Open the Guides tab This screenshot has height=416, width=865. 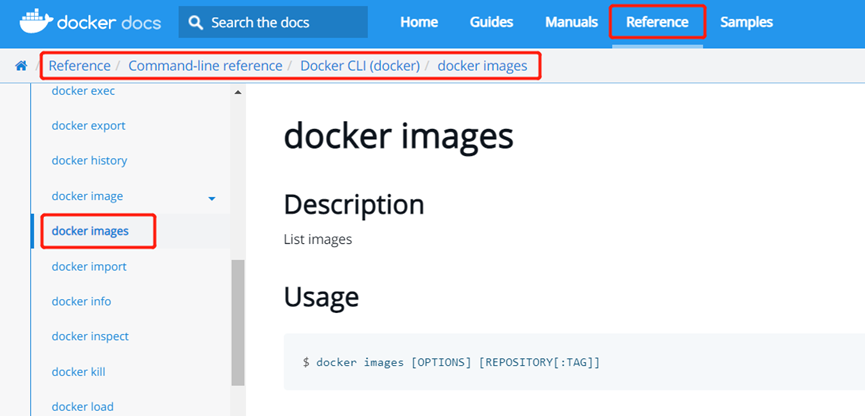pos(492,22)
